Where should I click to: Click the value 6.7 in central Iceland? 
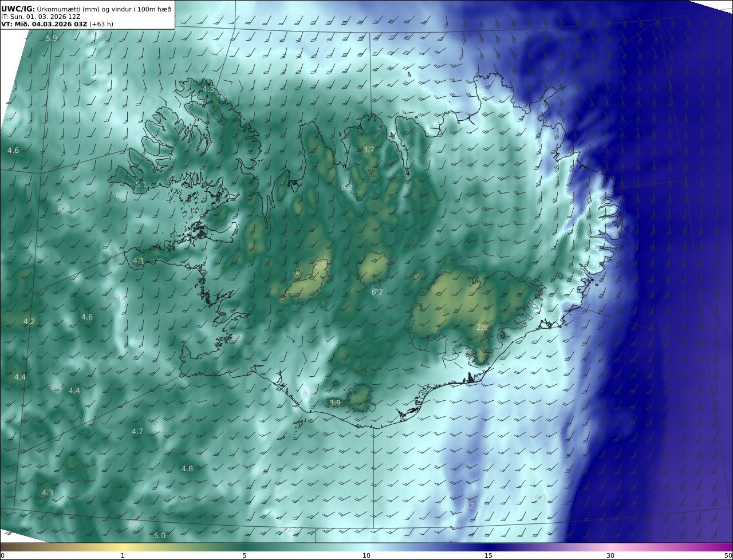[377, 293]
